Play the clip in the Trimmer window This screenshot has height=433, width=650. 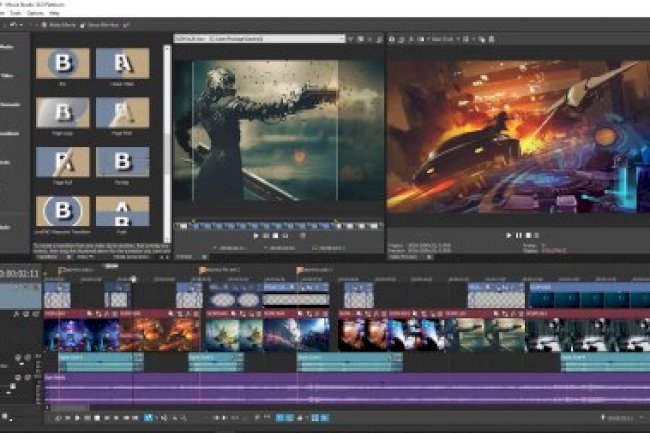pyautogui.click(x=256, y=236)
